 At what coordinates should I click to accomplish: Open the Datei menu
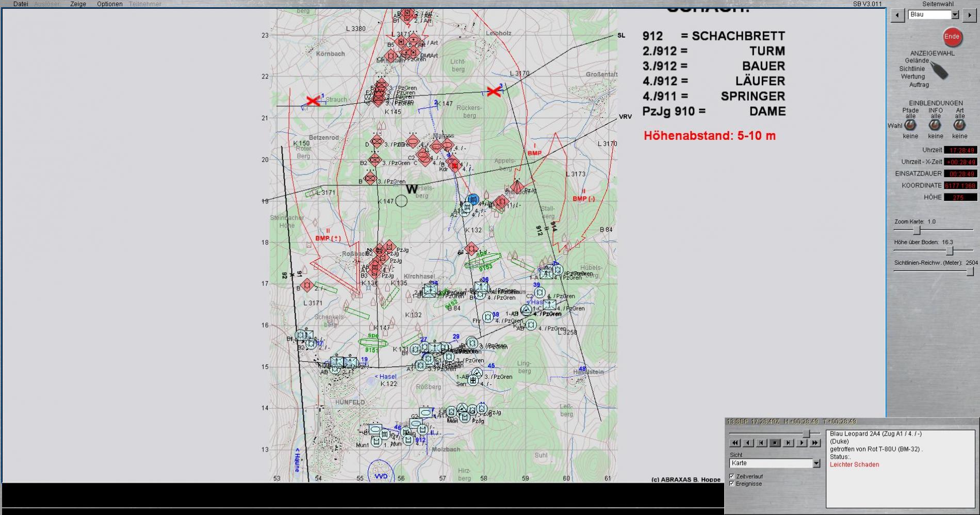click(x=21, y=4)
